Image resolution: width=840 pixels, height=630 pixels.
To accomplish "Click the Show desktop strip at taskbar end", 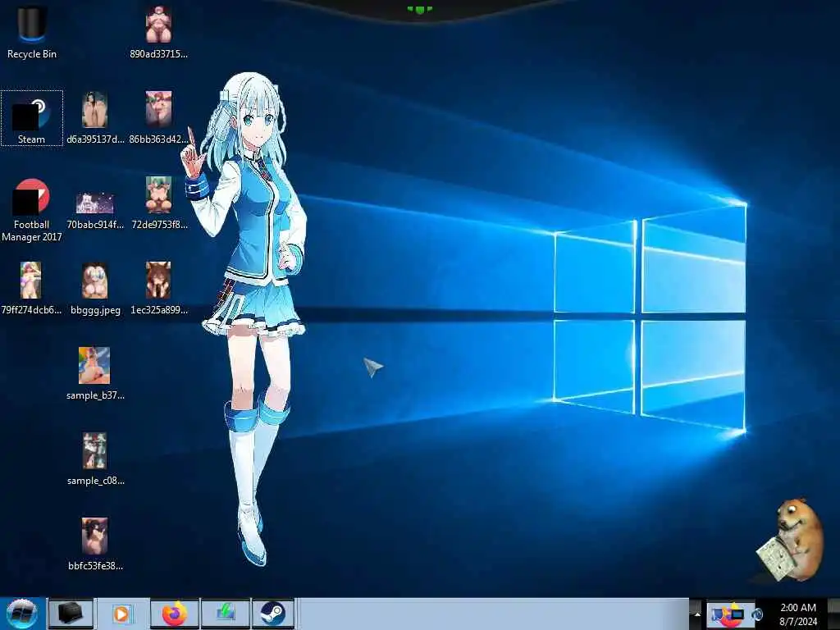I will [833, 614].
